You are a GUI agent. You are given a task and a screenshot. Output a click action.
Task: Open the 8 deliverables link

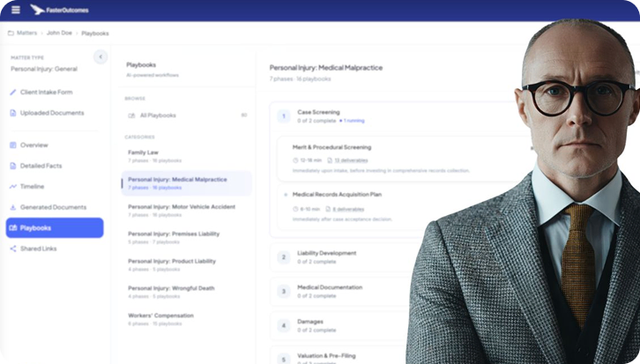(x=348, y=209)
